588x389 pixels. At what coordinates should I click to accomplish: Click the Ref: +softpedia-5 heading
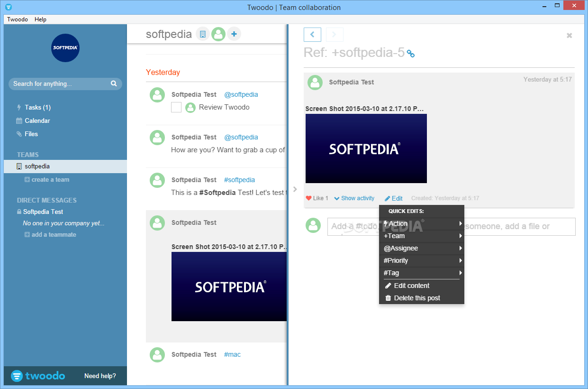(354, 53)
